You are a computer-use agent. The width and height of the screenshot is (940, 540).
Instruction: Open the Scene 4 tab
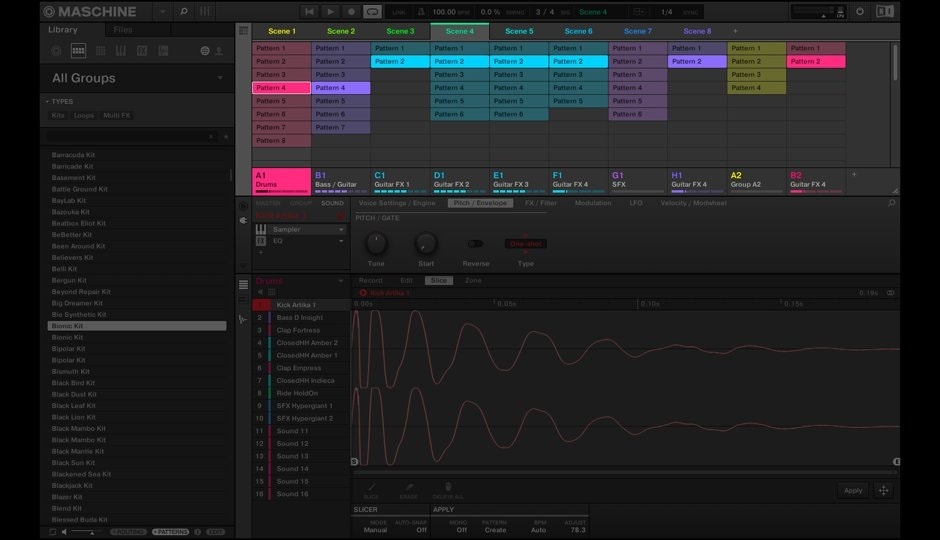(x=460, y=31)
